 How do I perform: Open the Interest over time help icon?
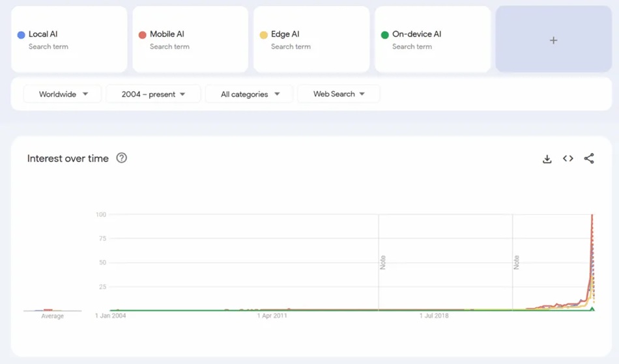121,158
